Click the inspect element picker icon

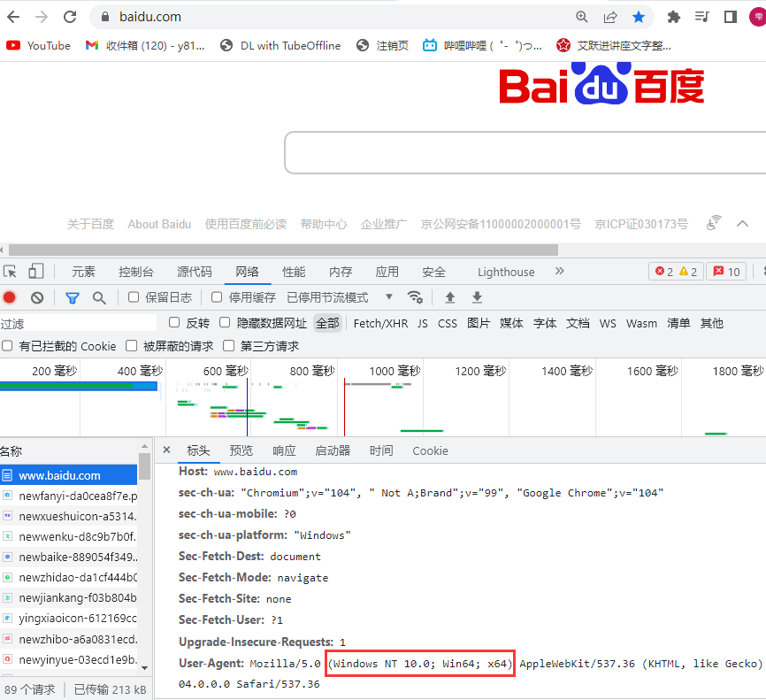[x=10, y=272]
